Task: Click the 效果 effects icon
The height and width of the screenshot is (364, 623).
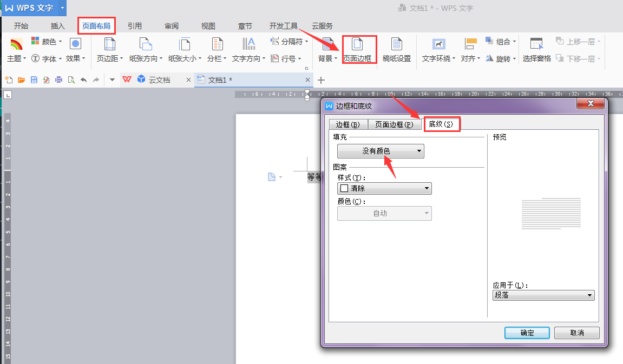Action: click(x=75, y=44)
